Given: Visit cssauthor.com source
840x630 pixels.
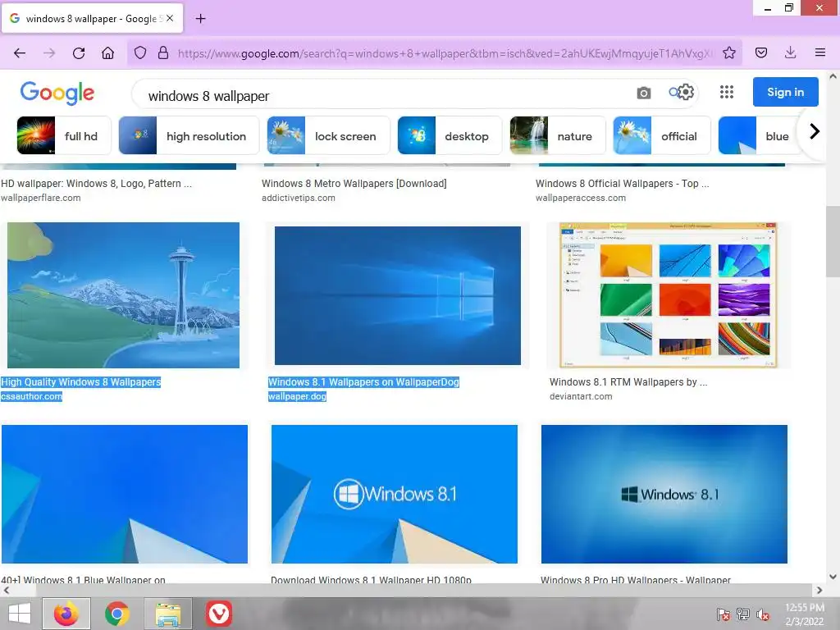Looking at the screenshot, I should pos(32,396).
